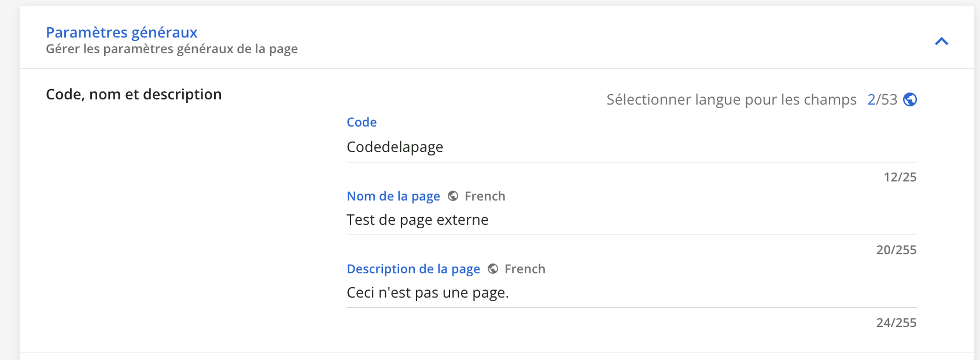Click into the 'Test de page externe' field
Viewport: 980px width, 360px height.
[x=631, y=220]
